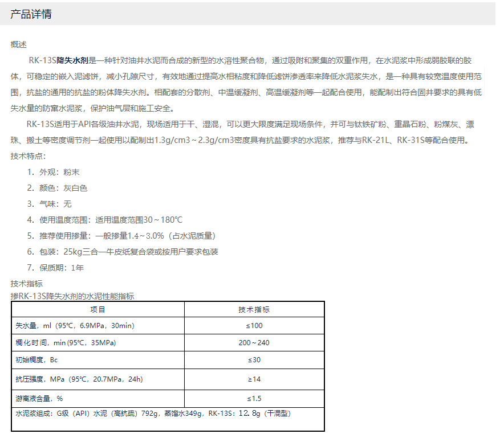Click the 水泥浆组成 table footer note
This screenshot has height=442, width=504.
point(153,414)
